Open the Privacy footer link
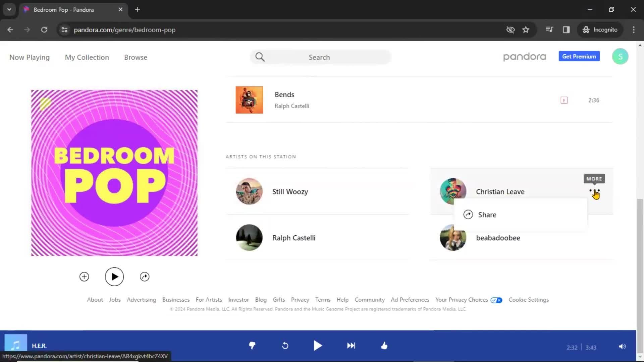Viewport: 644px width, 362px height. (300, 300)
